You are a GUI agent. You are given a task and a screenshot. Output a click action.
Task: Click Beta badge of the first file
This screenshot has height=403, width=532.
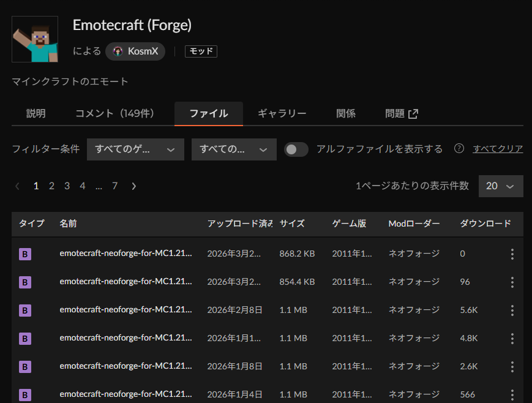24,254
